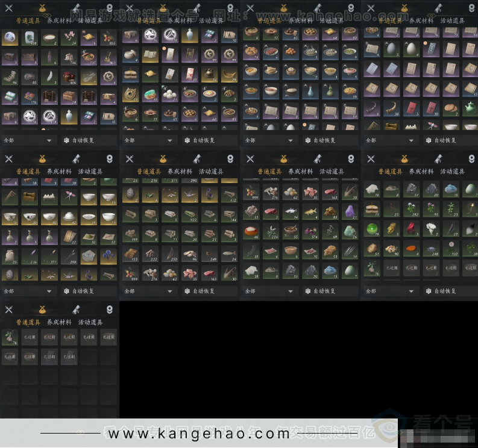Open 全部 filter dropdown in top-left panel
This screenshot has height=448, width=478.
pyautogui.click(x=28, y=140)
